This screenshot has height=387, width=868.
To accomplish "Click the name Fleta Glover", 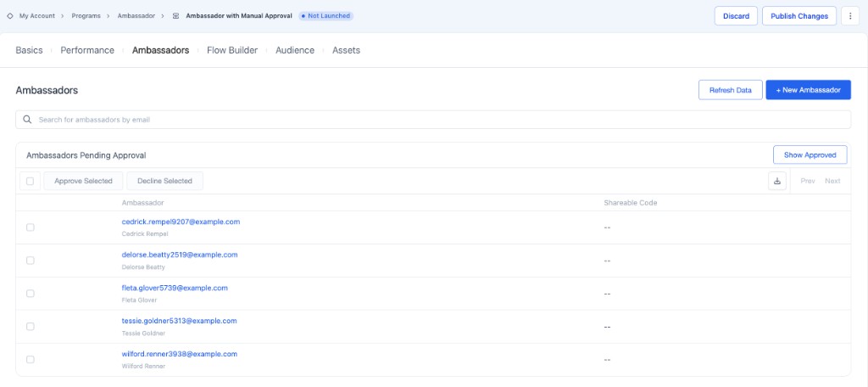I will pyautogui.click(x=140, y=300).
